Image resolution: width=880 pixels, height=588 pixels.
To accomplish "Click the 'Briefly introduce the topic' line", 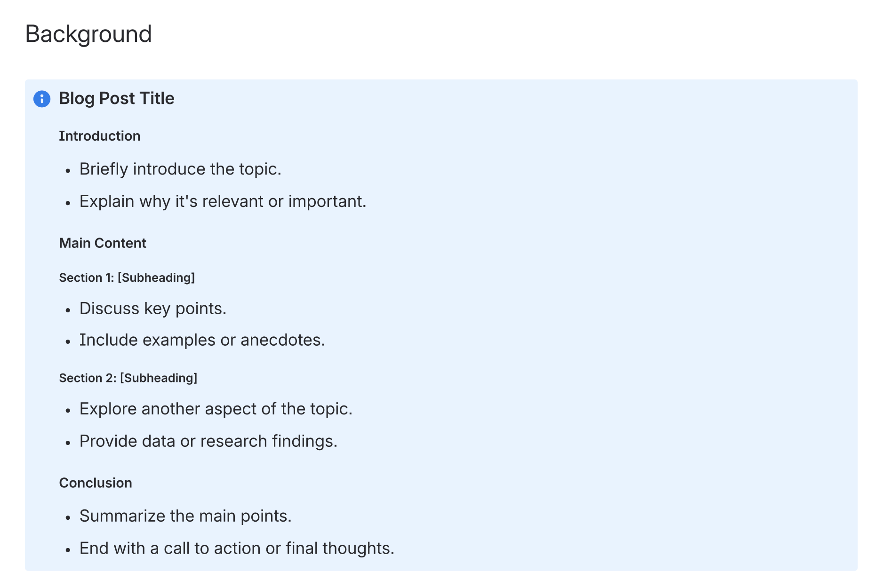I will [x=180, y=169].
